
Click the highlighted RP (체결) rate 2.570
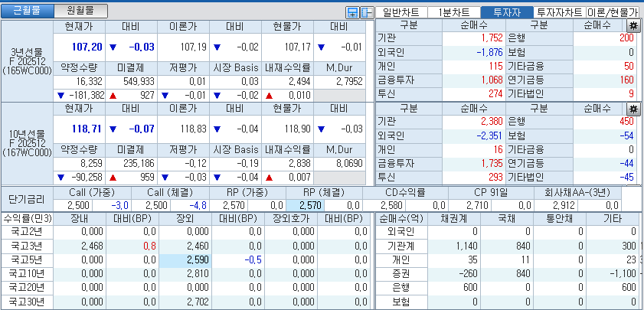pyautogui.click(x=304, y=205)
